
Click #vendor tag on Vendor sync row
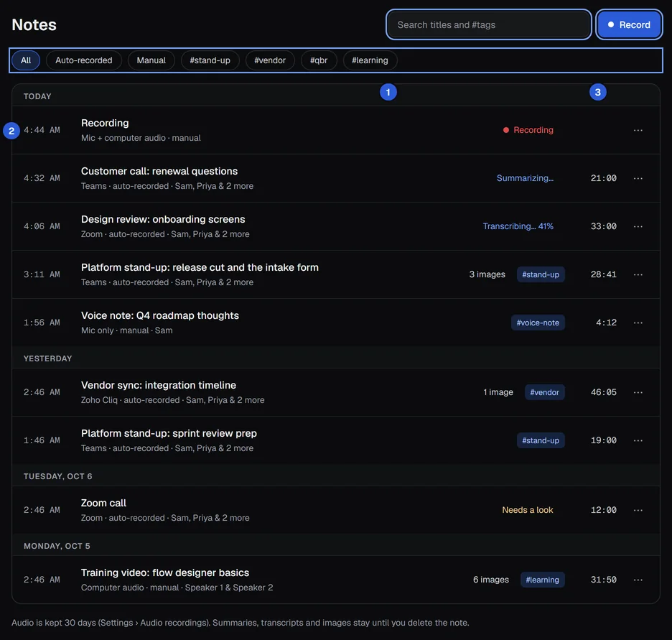point(544,392)
